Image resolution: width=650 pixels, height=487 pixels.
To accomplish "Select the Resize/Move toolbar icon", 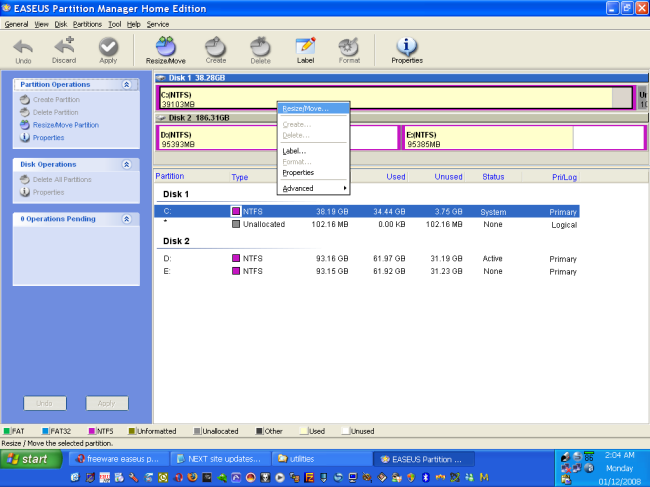I will click(165, 51).
